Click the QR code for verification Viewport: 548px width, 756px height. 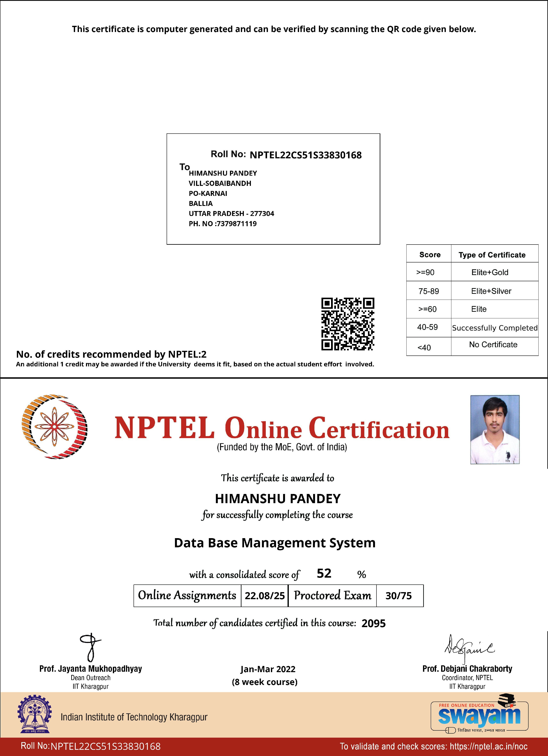click(x=347, y=324)
